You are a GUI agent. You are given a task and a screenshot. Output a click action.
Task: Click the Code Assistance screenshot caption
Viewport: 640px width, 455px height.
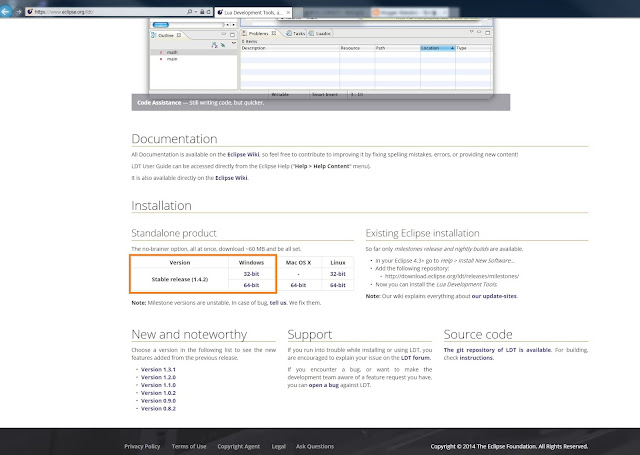(x=320, y=102)
